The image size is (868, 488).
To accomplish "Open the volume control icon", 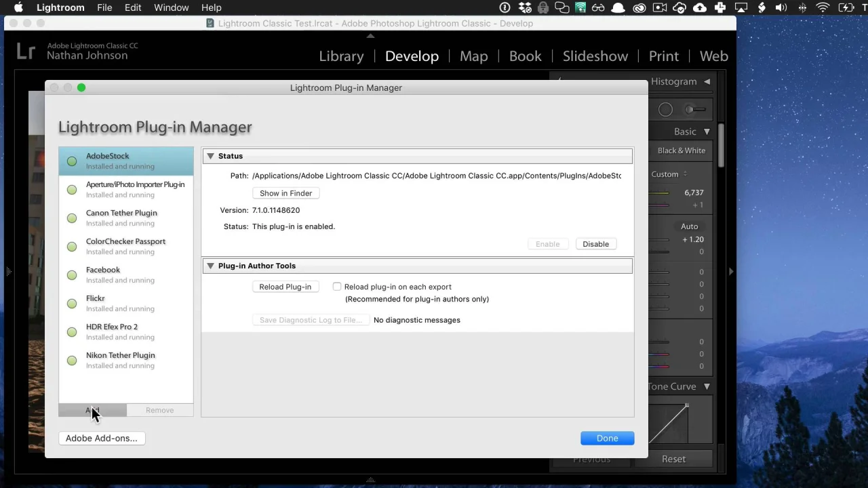I will tap(781, 7).
